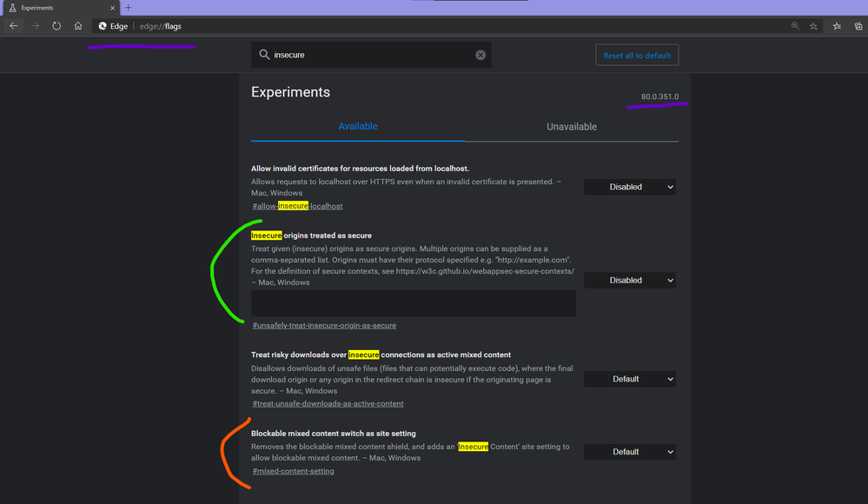Open the collections icon in the toolbar
868x504 pixels.
(858, 26)
